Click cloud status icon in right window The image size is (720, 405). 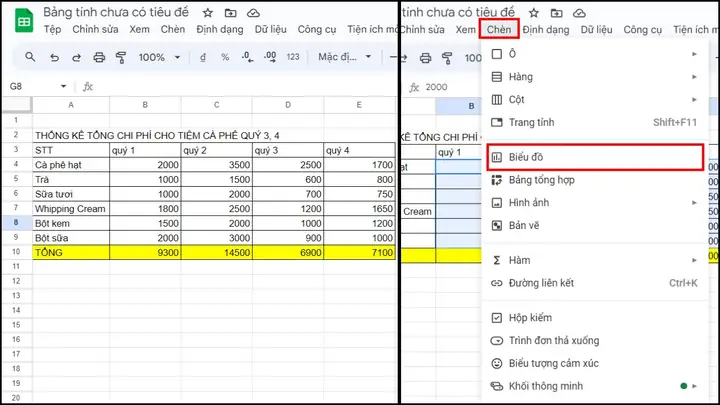pos(579,13)
